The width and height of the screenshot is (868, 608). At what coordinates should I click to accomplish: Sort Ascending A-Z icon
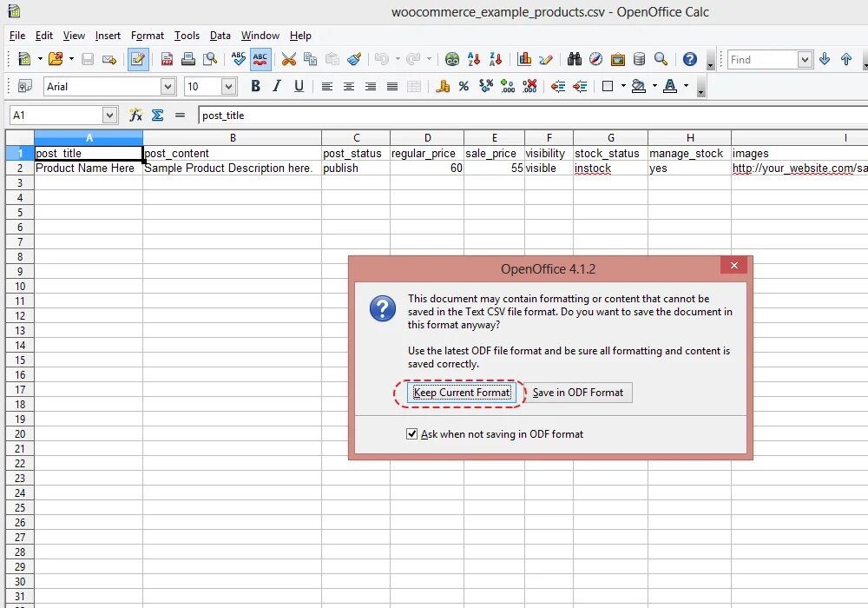474,59
